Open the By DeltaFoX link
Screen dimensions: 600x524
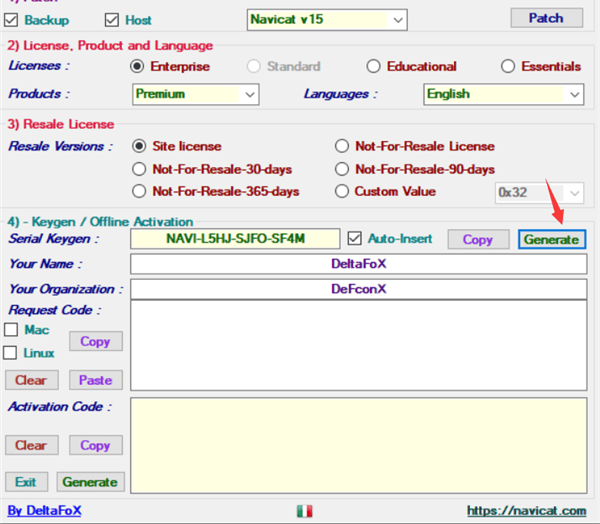pos(44,511)
